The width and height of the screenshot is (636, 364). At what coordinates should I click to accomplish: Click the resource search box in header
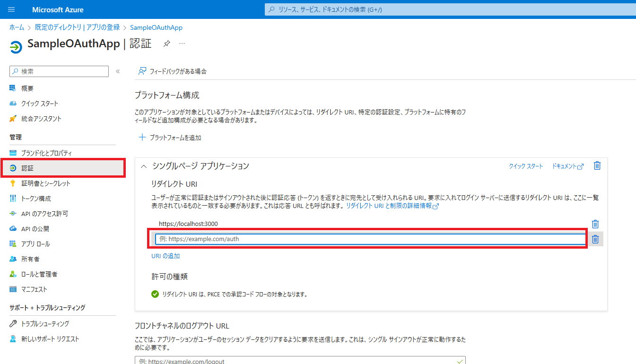click(450, 9)
